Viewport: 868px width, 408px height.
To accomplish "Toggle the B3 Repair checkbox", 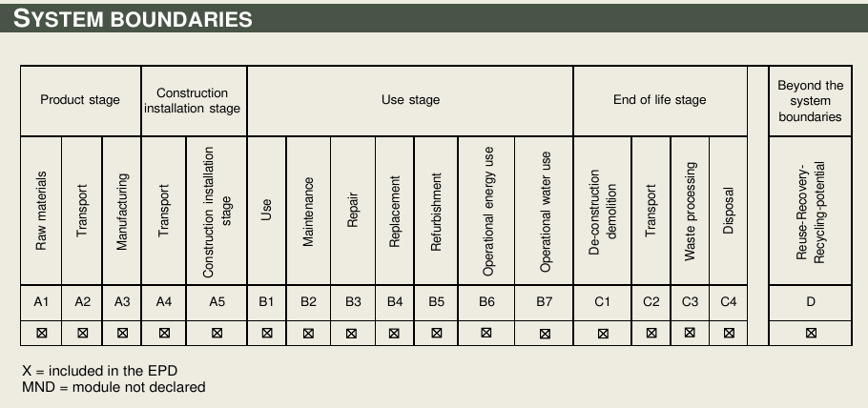I will (x=353, y=333).
